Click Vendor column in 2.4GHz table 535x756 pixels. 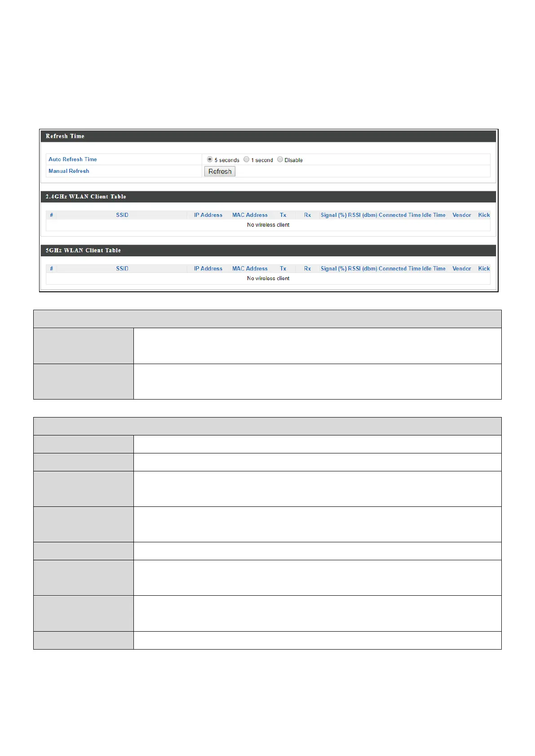point(462,215)
